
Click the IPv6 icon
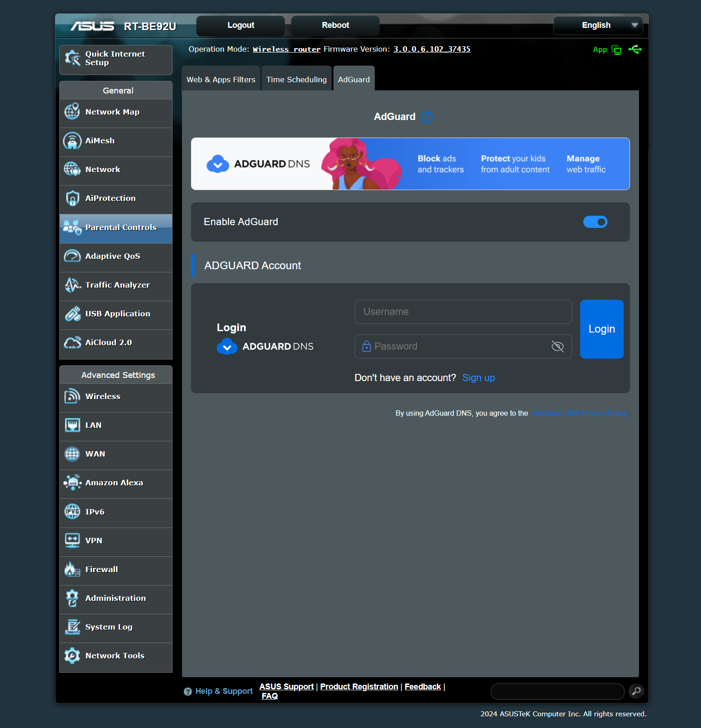point(72,511)
